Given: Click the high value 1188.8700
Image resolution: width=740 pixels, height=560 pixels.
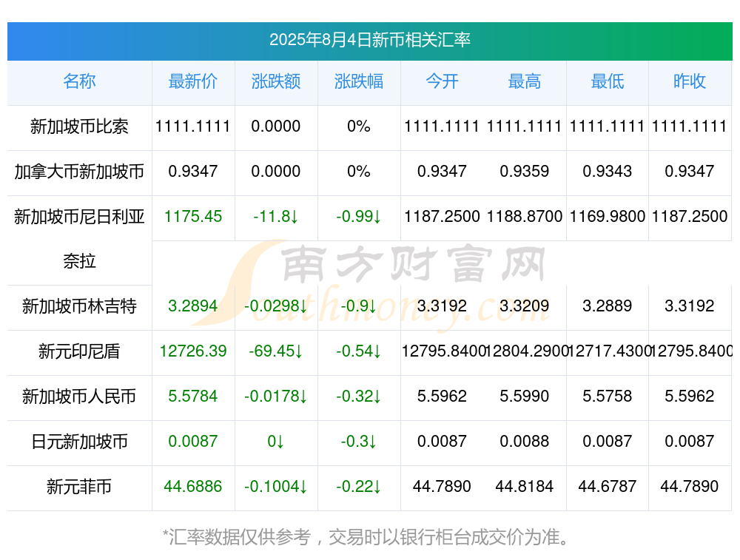Looking at the screenshot, I should 525,217.
